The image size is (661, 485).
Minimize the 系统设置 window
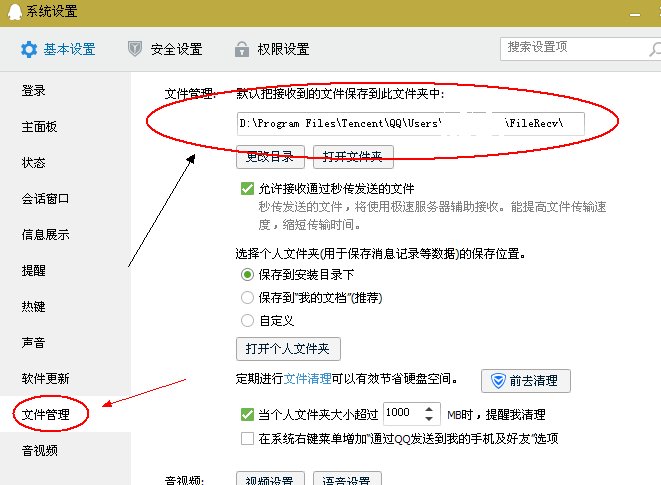[635, 15]
